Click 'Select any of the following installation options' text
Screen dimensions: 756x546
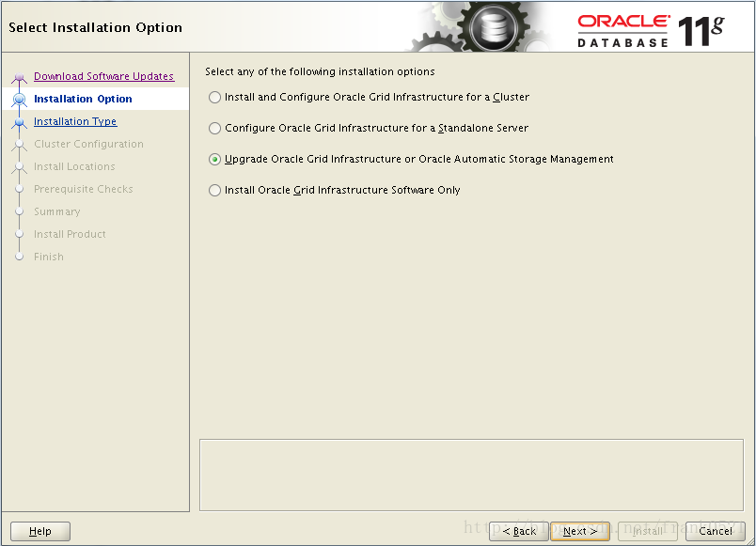click(x=320, y=71)
